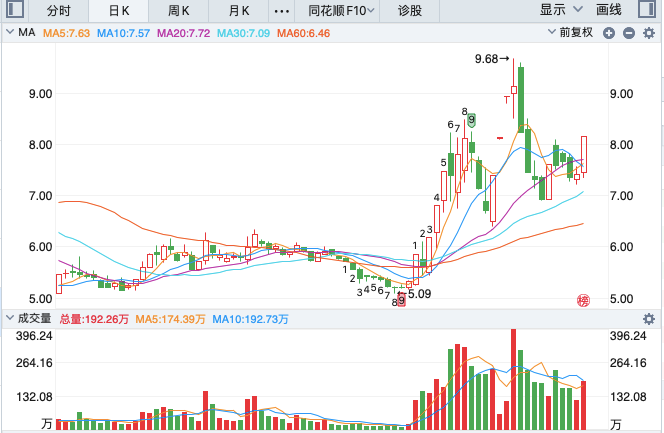Open 同花顺F10 dropdown
The width and height of the screenshot is (664, 433).
[x=340, y=11]
